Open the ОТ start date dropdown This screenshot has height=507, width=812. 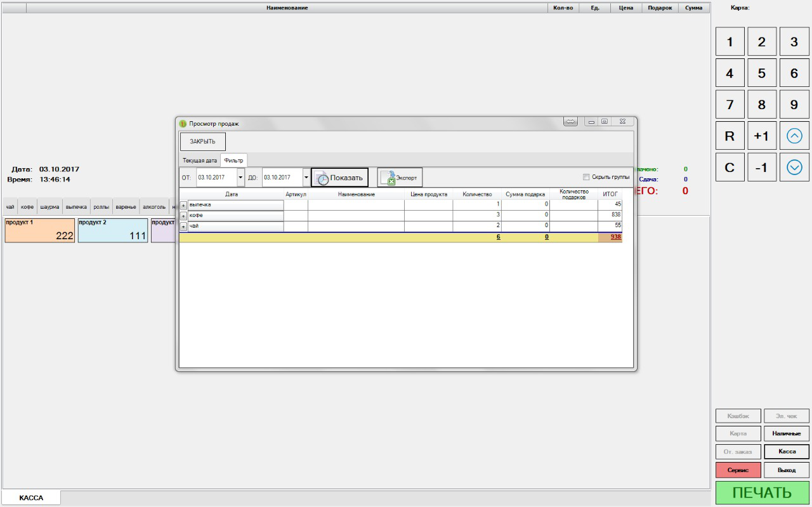(x=240, y=178)
